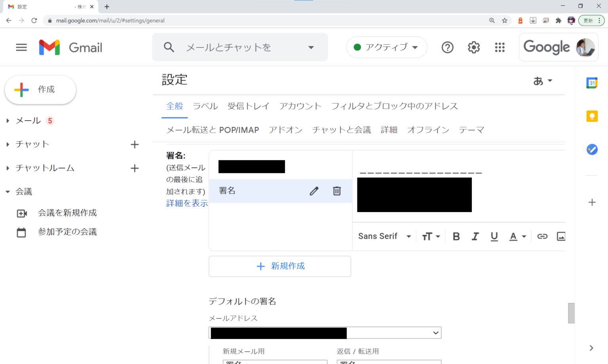Insert an image into the signature
The height and width of the screenshot is (364, 608).
click(561, 237)
